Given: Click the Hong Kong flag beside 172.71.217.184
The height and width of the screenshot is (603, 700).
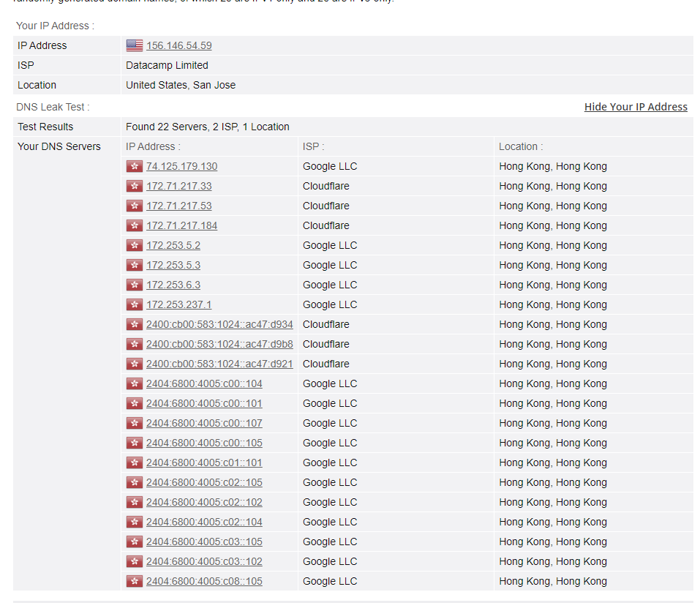Looking at the screenshot, I should click(135, 225).
